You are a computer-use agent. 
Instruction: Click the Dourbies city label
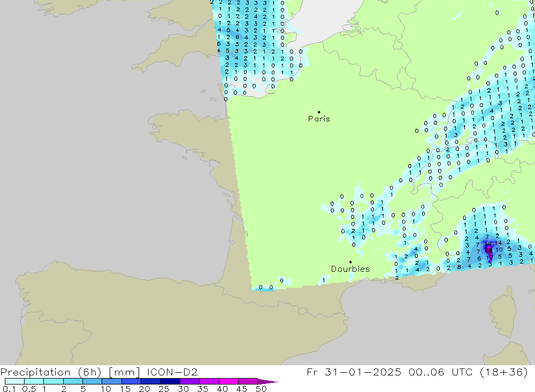coord(350,269)
